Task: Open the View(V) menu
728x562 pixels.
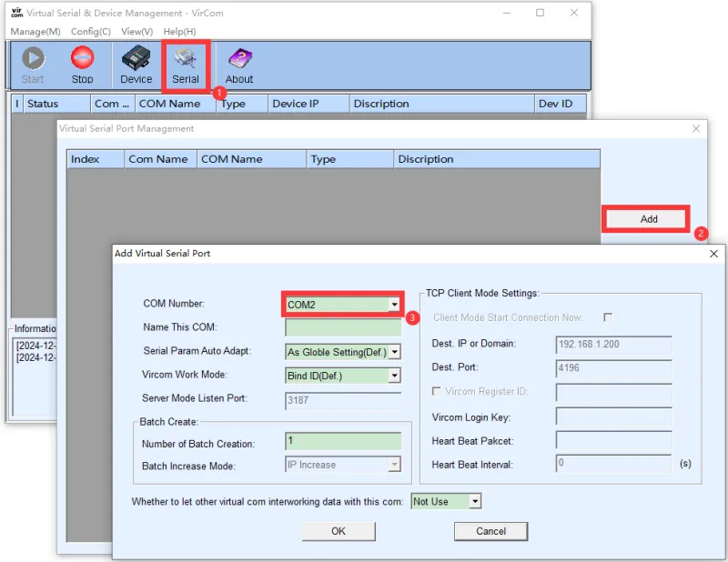Action: point(136,31)
